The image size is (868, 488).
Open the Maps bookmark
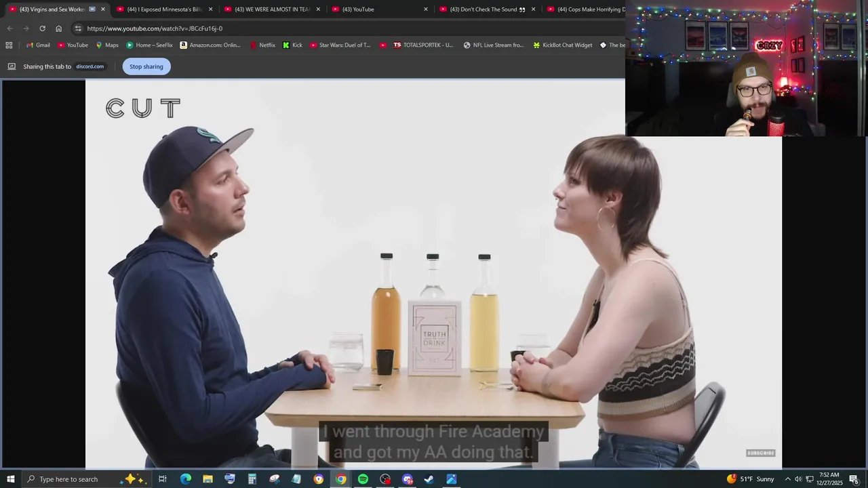click(107, 45)
